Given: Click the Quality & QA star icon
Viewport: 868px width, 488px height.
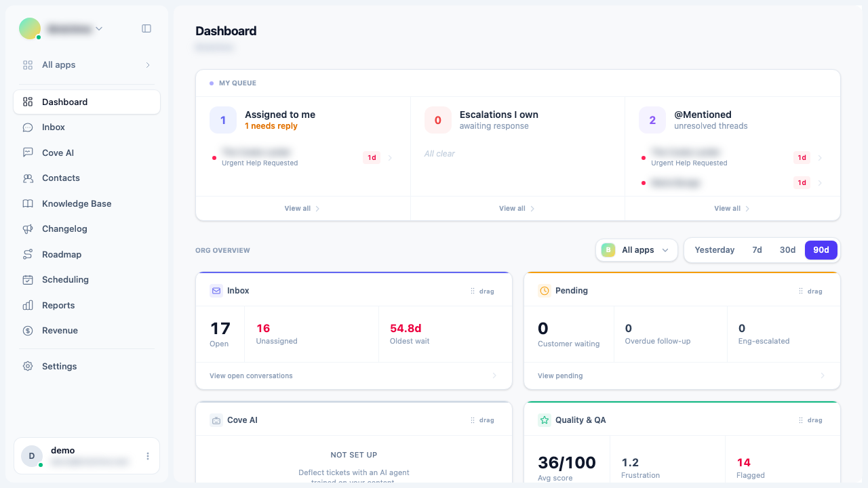Looking at the screenshot, I should point(545,420).
